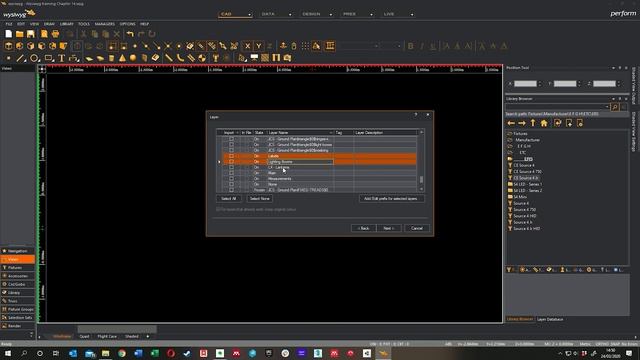Open the Library Browser search field dropdown
The width and height of the screenshot is (640, 360).
[x=607, y=107]
